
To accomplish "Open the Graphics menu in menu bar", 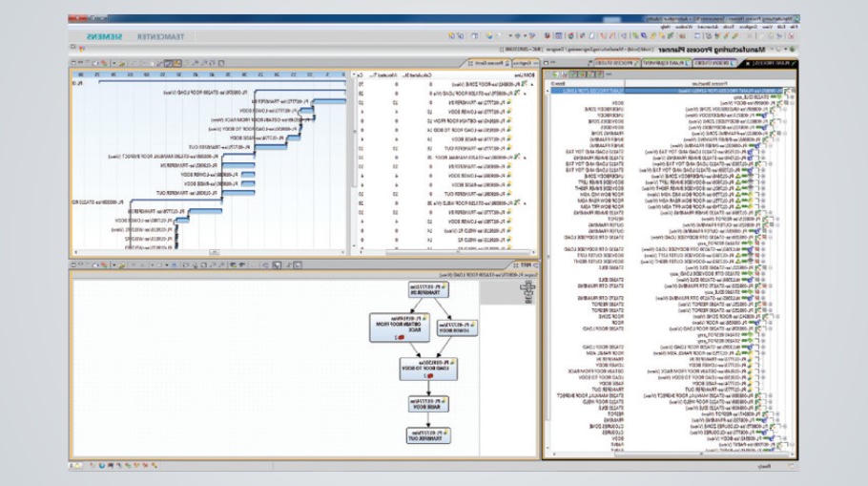I will 749,27.
